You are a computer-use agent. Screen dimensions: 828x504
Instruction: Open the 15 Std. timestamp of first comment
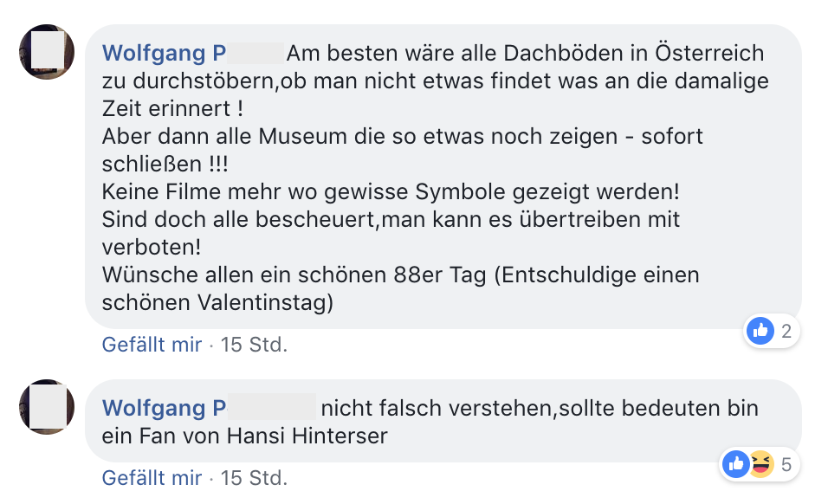tap(254, 345)
